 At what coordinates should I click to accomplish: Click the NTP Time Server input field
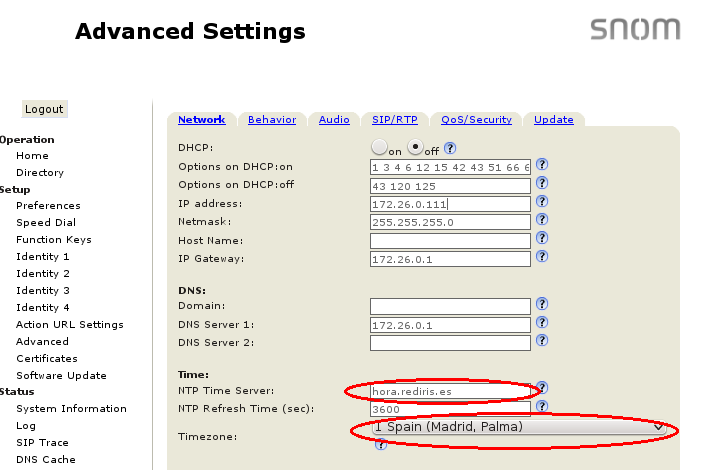(x=449, y=391)
